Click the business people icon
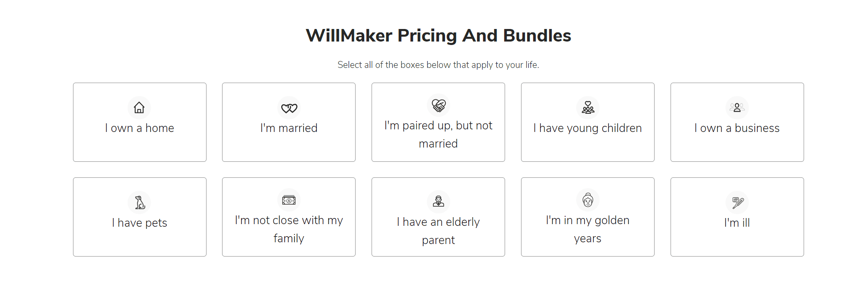Image resolution: width=868 pixels, height=289 pixels. 737,107
